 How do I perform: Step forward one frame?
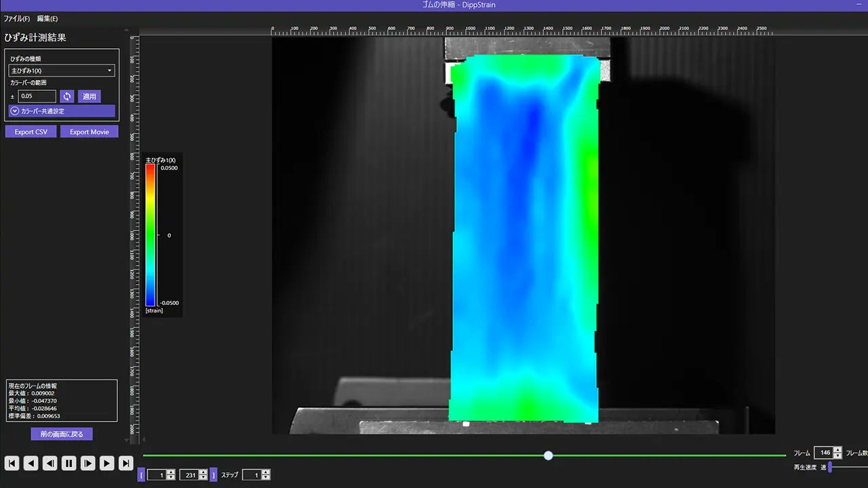87,464
